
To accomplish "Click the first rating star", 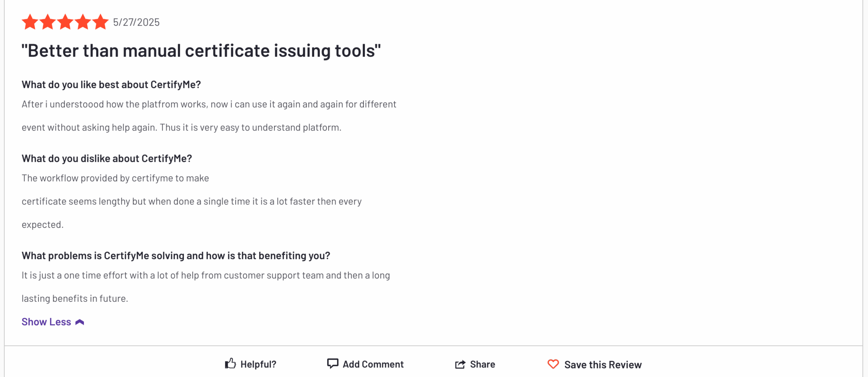I will coord(30,22).
